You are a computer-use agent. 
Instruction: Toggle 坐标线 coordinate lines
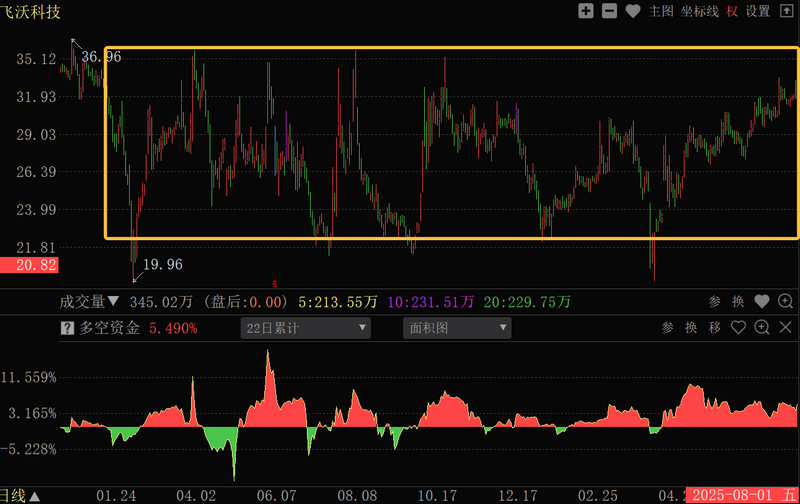(699, 11)
